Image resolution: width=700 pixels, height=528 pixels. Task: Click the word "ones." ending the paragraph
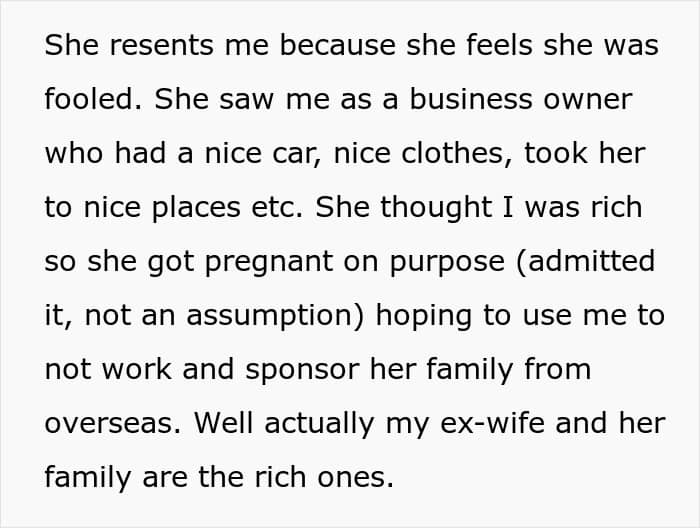click(356, 478)
